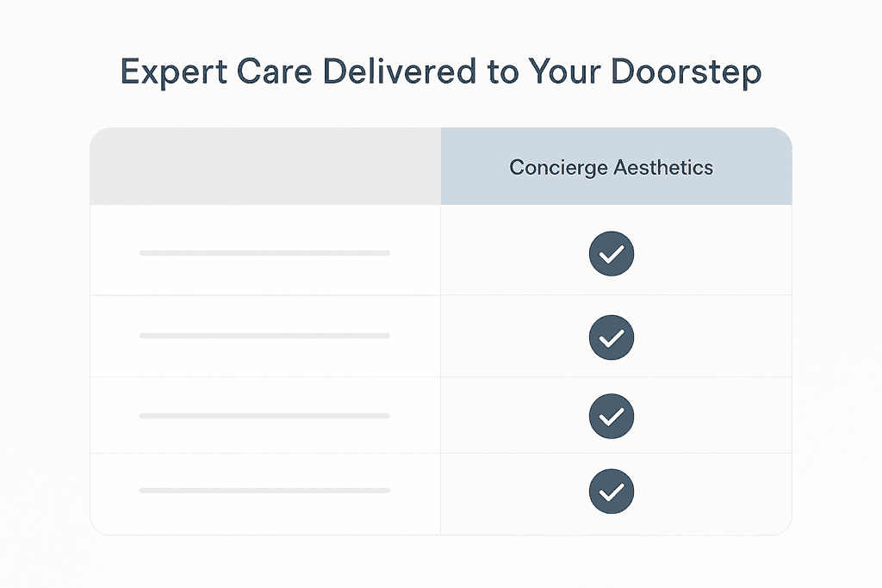882x588 pixels.
Task: Select the fourth row's gray placeholder line
Action: pyautogui.click(x=264, y=491)
